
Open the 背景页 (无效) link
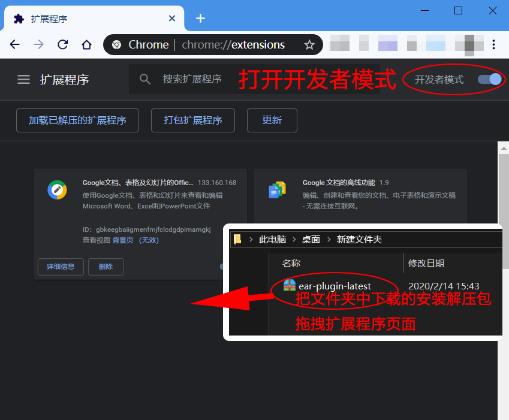tap(135, 240)
